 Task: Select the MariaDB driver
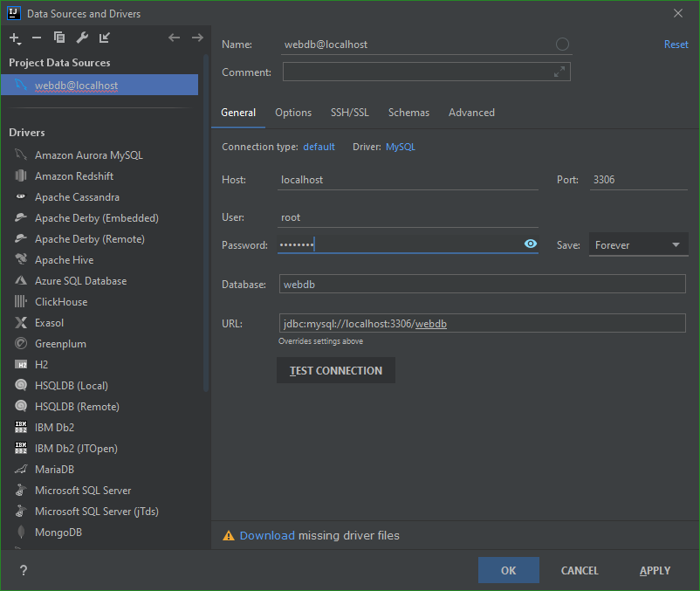(x=60, y=469)
